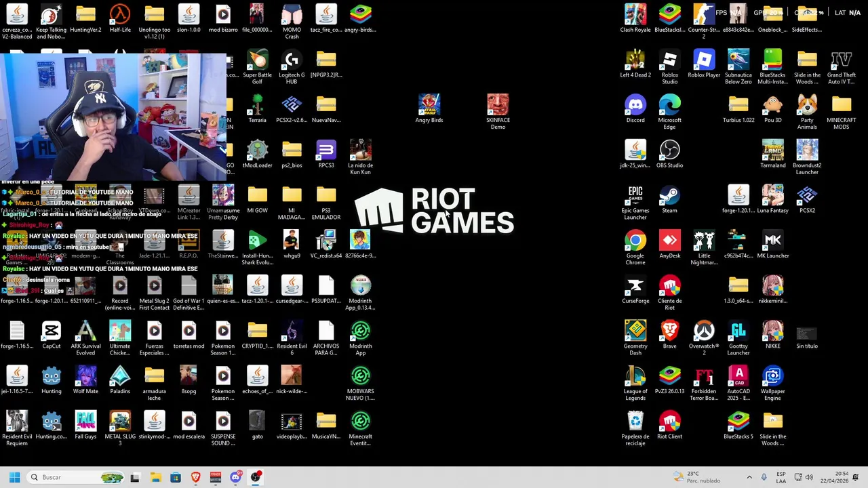Screen dimensions: 868x488
Task: Open the ESP LAA language switcher
Action: (x=781, y=477)
